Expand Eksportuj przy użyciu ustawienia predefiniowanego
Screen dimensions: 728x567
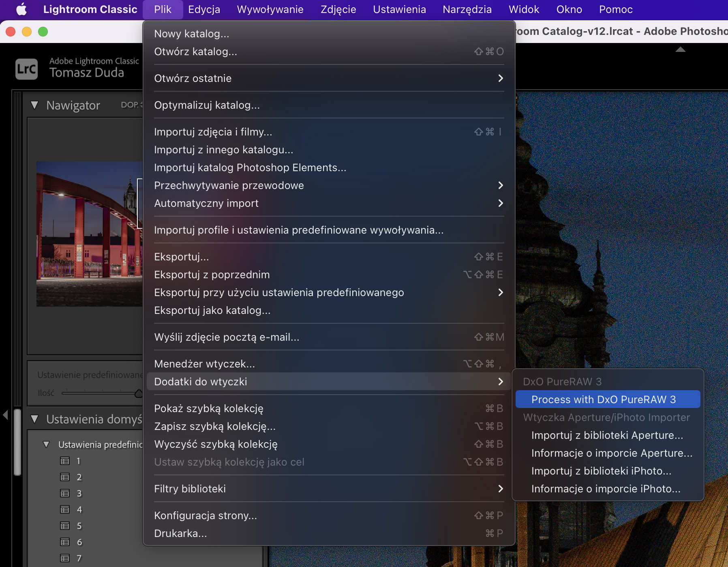(x=329, y=292)
